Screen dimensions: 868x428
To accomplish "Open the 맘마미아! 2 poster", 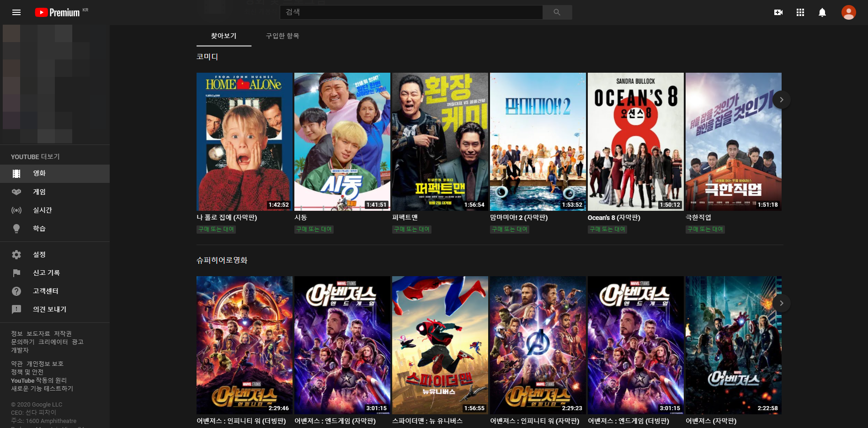I will click(538, 142).
